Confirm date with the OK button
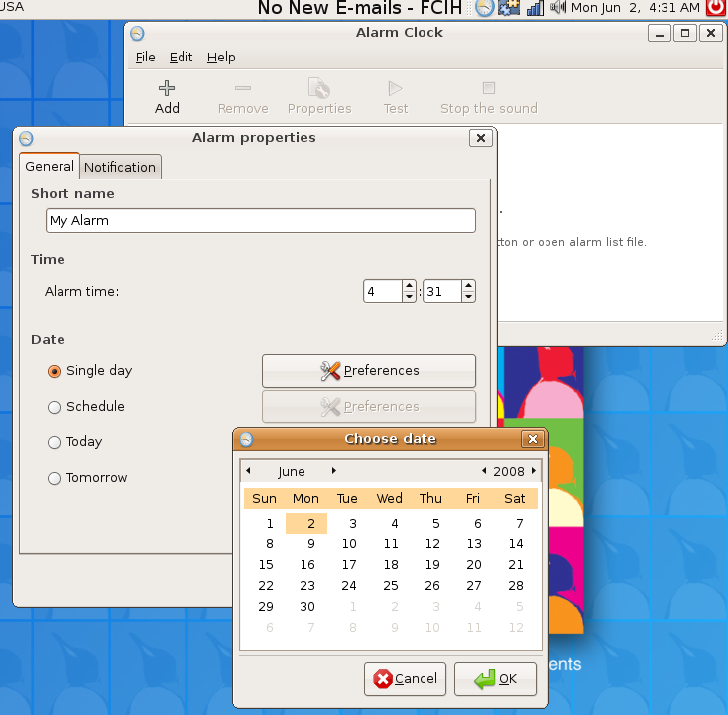Viewport: 728px width, 715px height. point(495,679)
